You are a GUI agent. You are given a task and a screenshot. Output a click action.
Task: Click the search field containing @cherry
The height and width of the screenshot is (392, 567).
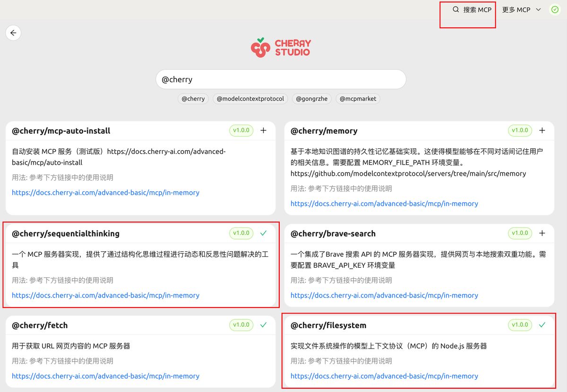281,79
